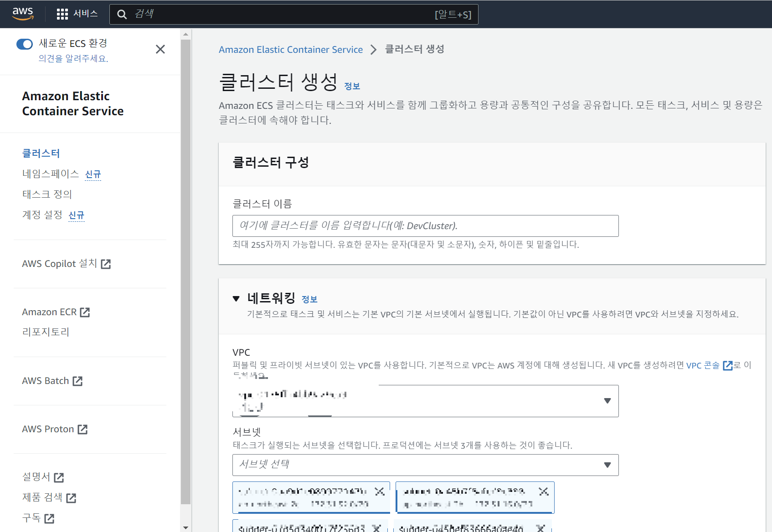The width and height of the screenshot is (772, 532).
Task: Remove the first selected subnet chip
Action: pyautogui.click(x=380, y=491)
